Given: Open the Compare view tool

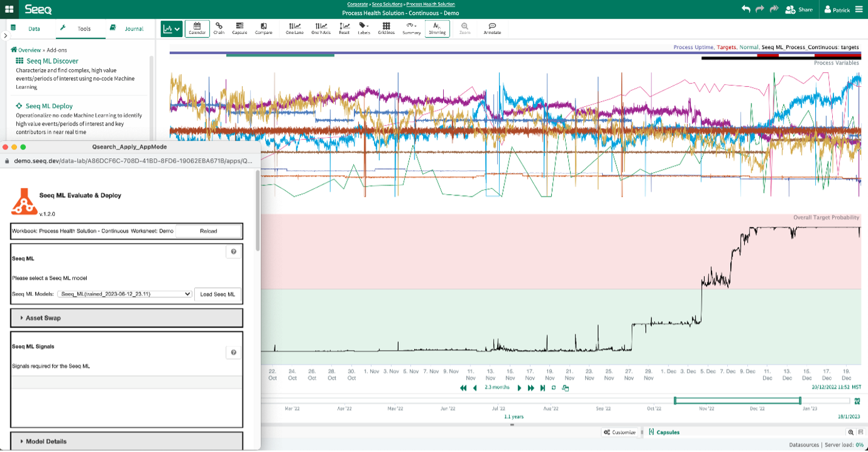Looking at the screenshot, I should click(263, 29).
